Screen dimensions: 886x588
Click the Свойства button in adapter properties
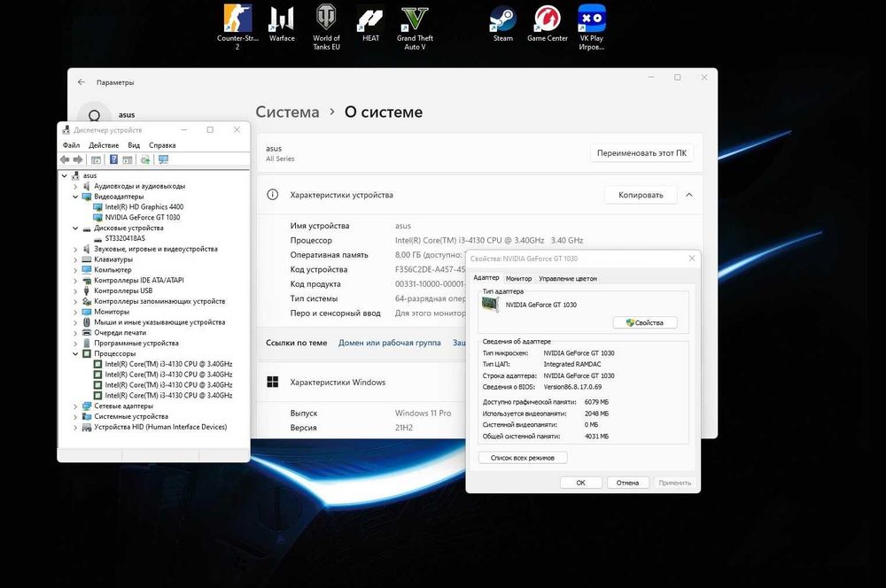[645, 322]
